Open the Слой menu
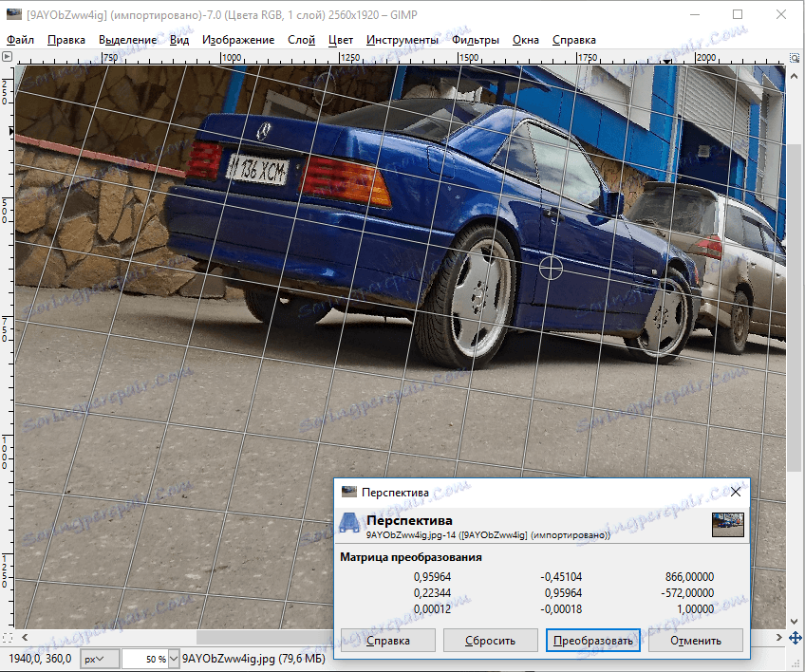 [x=301, y=40]
